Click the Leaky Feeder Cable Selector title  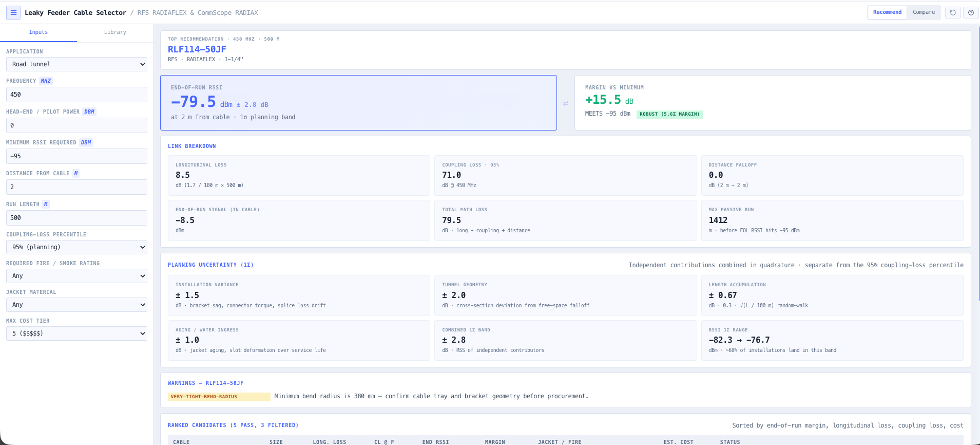tap(75, 13)
